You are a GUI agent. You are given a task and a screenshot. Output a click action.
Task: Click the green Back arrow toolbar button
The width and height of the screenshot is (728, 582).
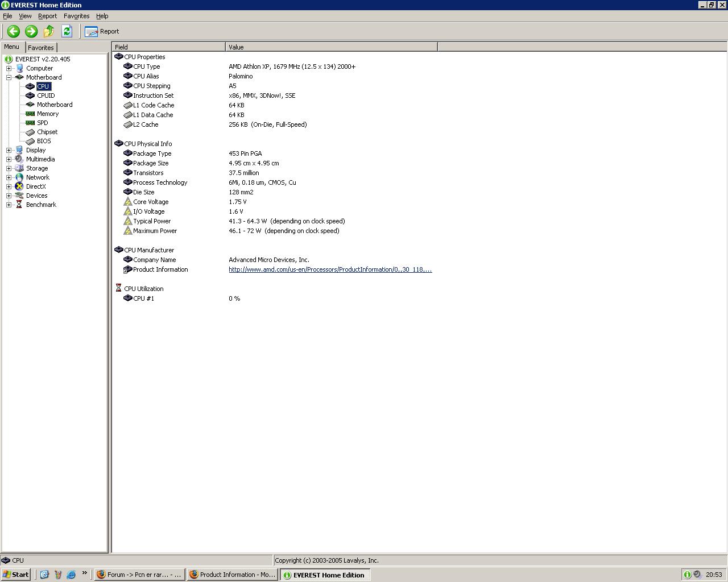point(14,31)
